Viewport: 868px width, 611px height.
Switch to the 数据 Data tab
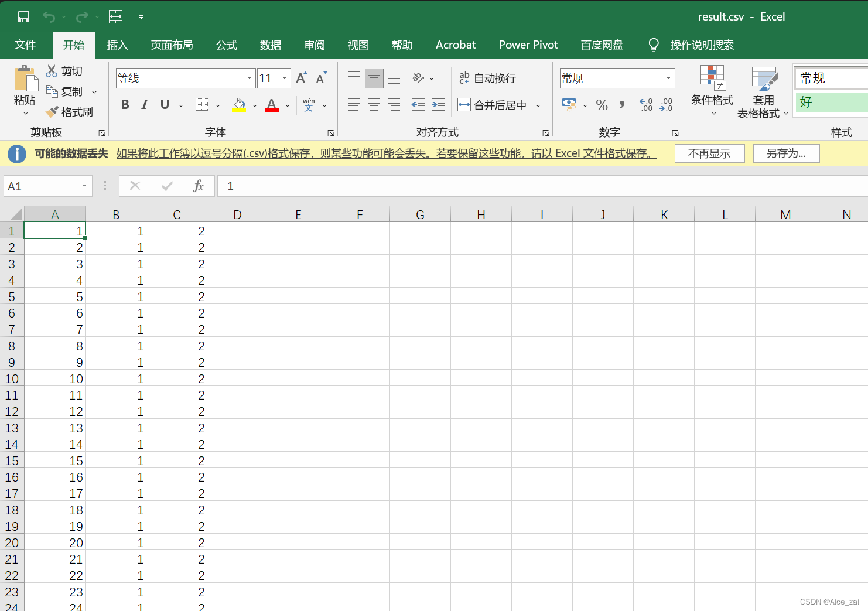[271, 45]
